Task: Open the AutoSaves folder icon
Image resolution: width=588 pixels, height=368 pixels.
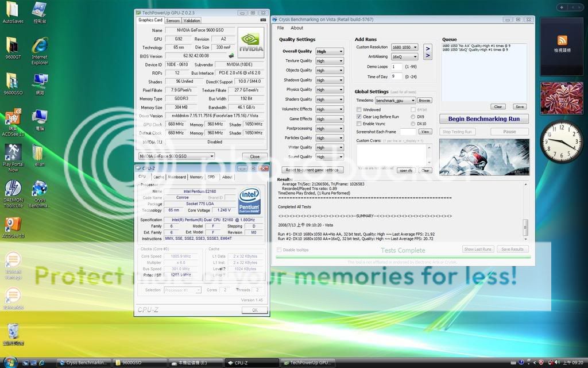Action: pyautogui.click(x=13, y=11)
